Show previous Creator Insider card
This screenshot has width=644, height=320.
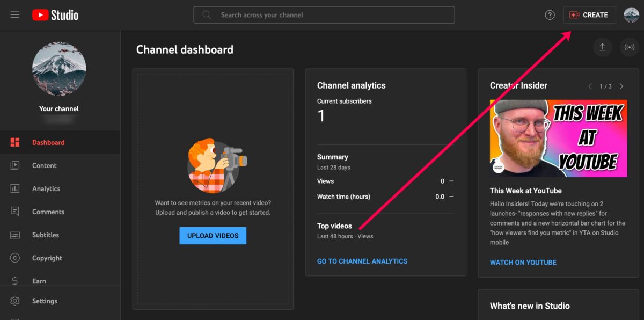point(590,86)
